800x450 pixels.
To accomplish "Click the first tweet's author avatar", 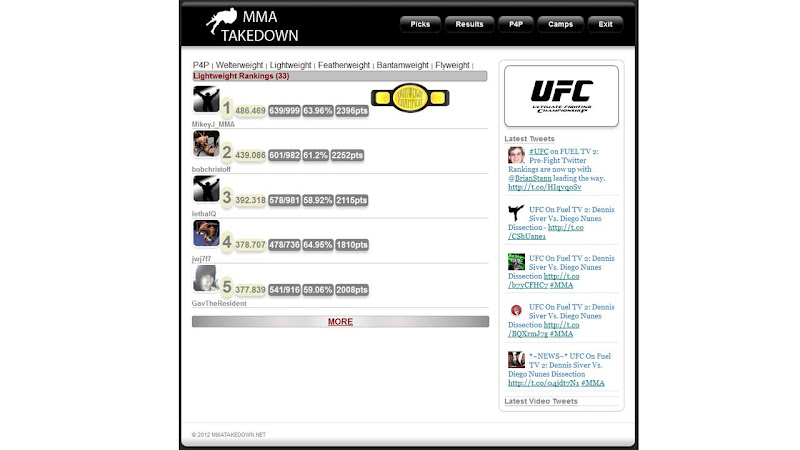I will click(516, 155).
